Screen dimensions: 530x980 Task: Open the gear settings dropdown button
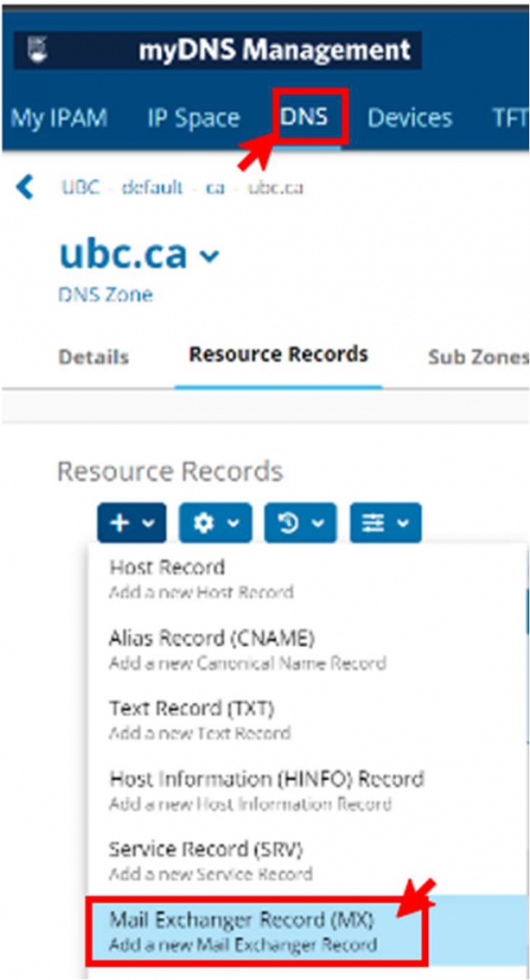pos(216,523)
